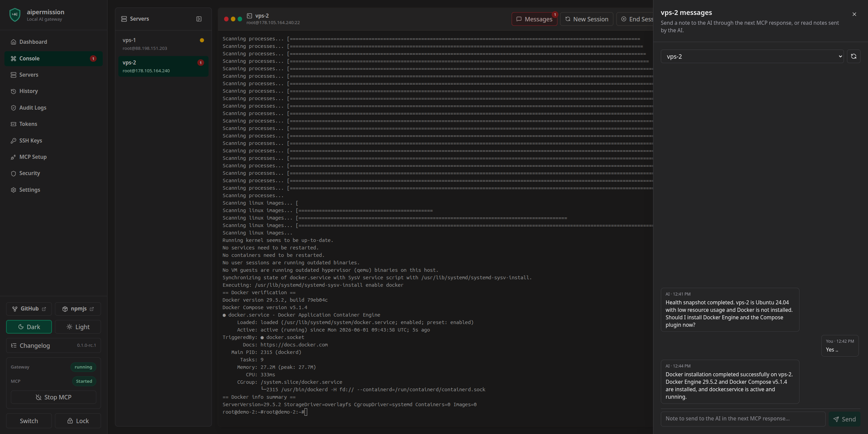Refresh the messages list

tap(854, 56)
